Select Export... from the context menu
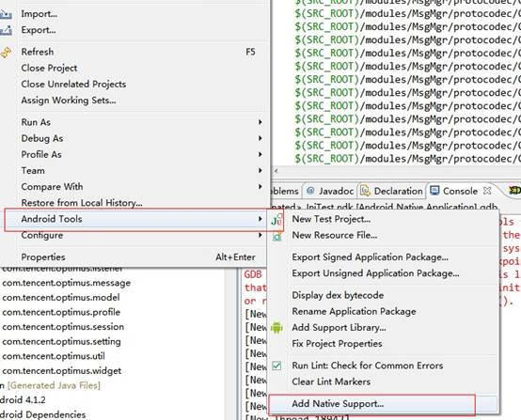The height and width of the screenshot is (420, 521). [134, 30]
